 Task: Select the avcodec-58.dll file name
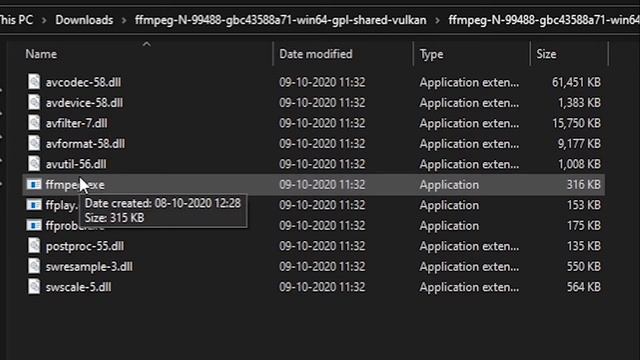pos(83,82)
